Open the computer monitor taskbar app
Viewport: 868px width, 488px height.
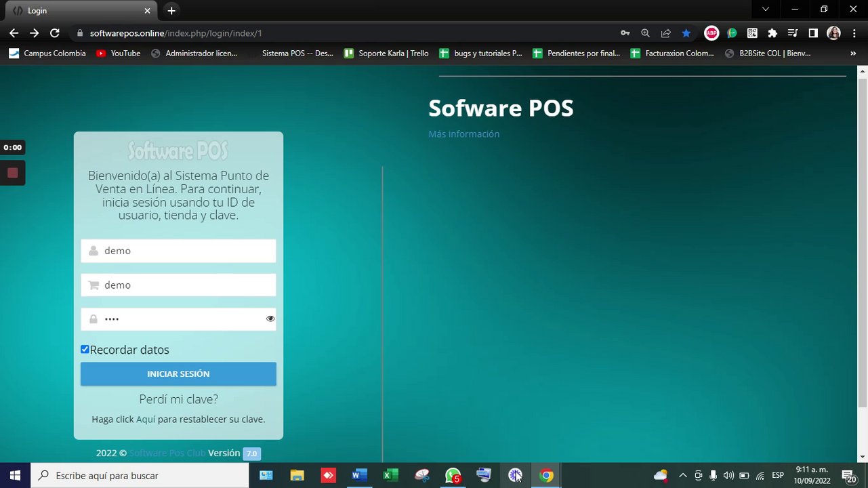[484, 475]
